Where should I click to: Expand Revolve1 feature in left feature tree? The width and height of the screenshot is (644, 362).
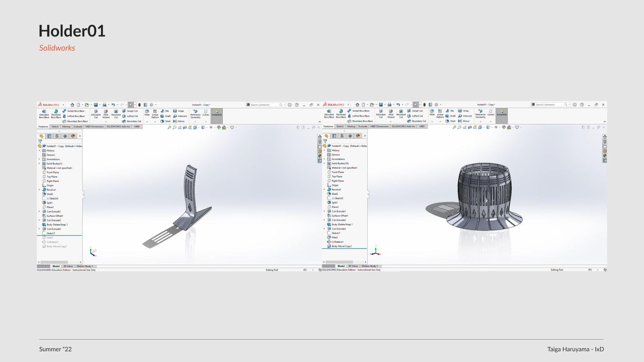[40, 190]
